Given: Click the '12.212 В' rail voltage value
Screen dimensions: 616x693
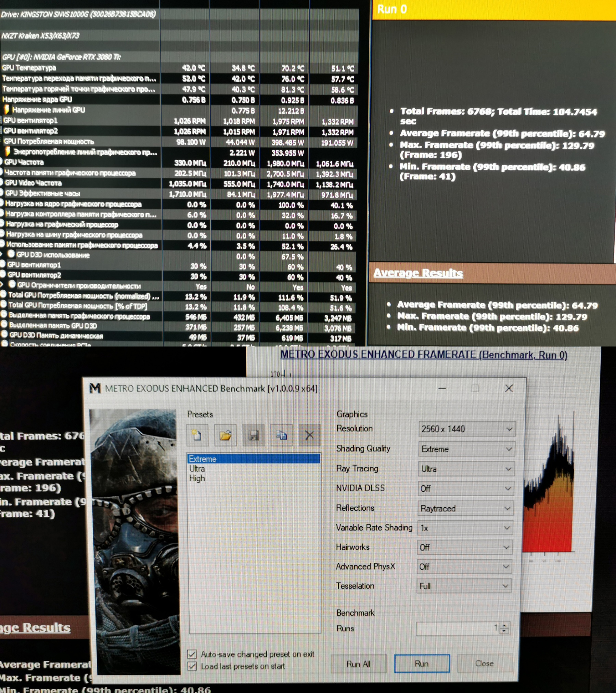Looking at the screenshot, I should (x=291, y=111).
